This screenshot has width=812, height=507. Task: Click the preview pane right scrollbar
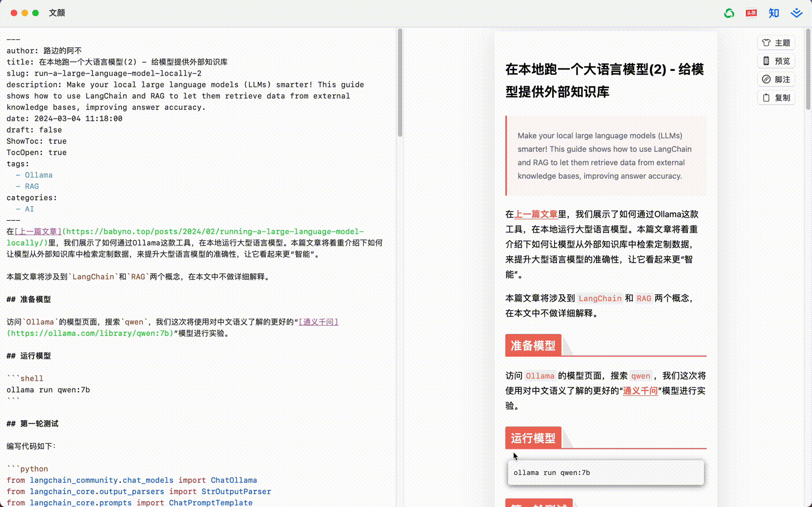(x=808, y=70)
